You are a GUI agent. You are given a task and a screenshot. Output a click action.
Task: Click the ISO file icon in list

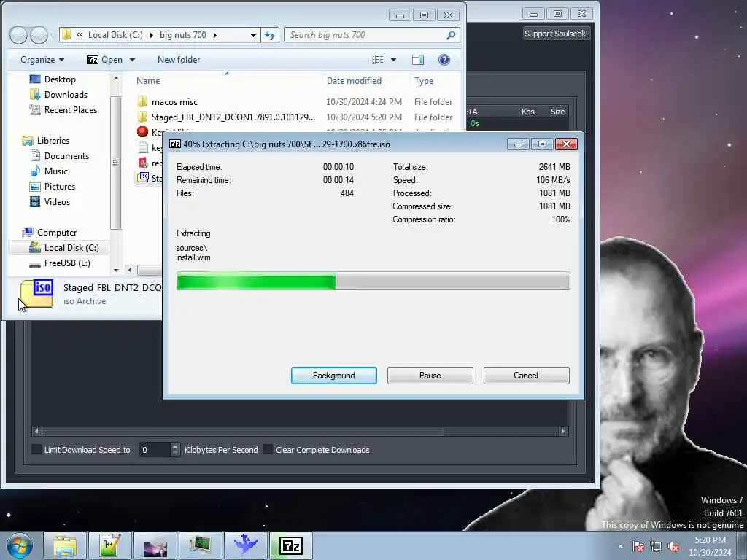tap(143, 177)
